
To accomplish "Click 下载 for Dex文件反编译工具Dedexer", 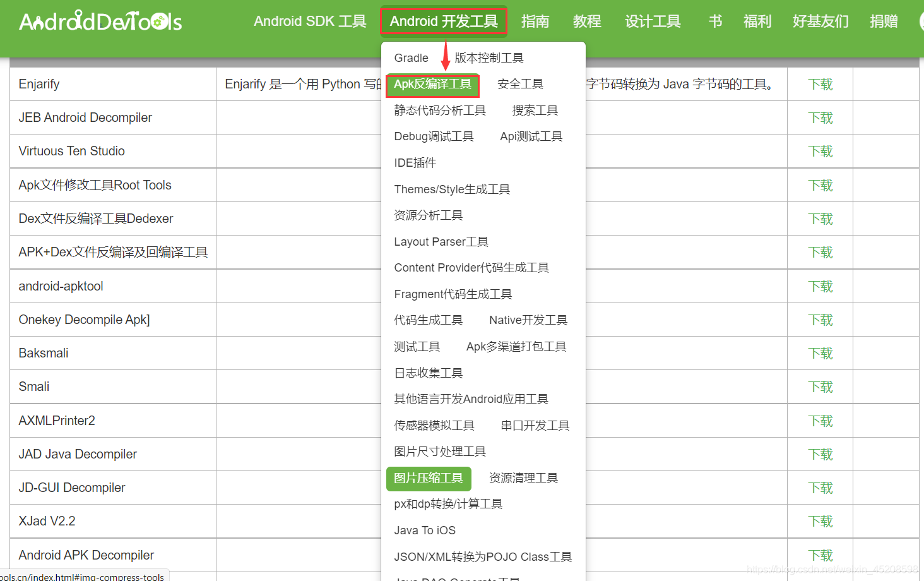I will [x=820, y=219].
